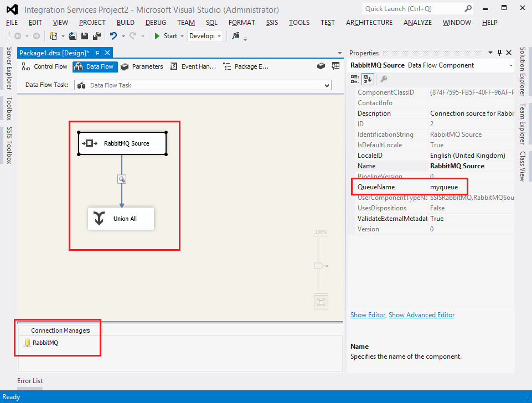Expand the Data Flow Task dropdown
Viewport: 532px width, 403px height.
tap(327, 85)
